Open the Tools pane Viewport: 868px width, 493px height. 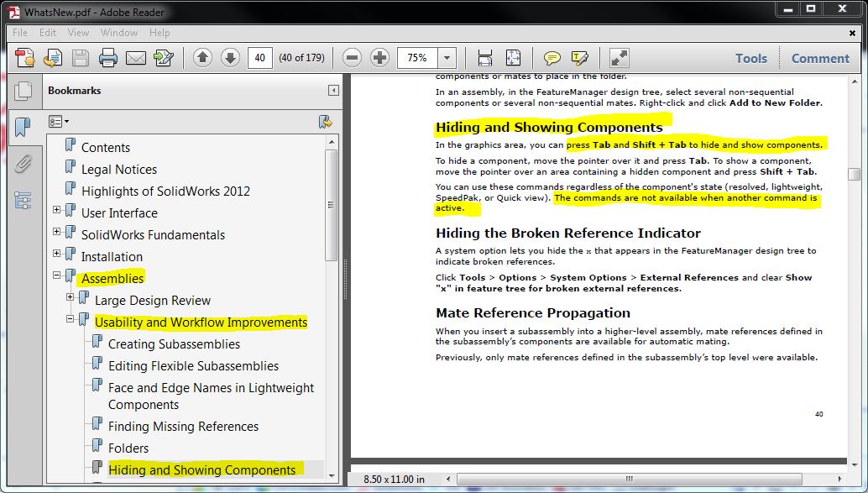750,58
